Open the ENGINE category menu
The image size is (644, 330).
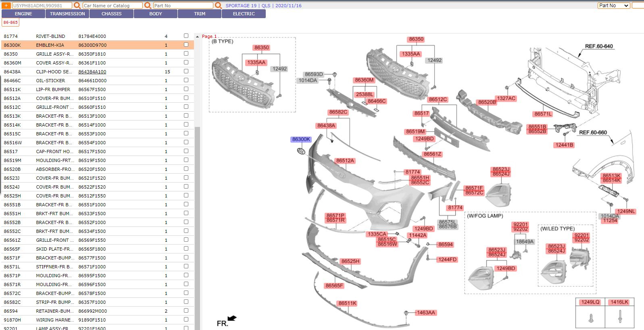[x=23, y=14]
